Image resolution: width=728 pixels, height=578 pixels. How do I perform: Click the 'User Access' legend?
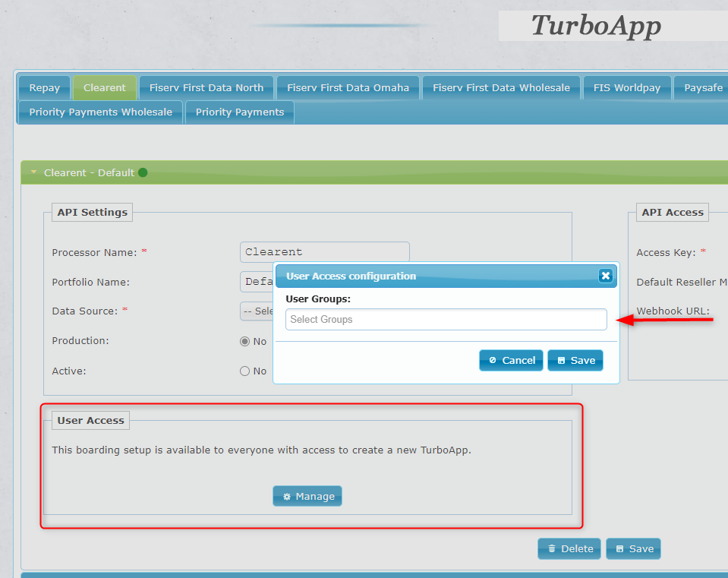90,421
